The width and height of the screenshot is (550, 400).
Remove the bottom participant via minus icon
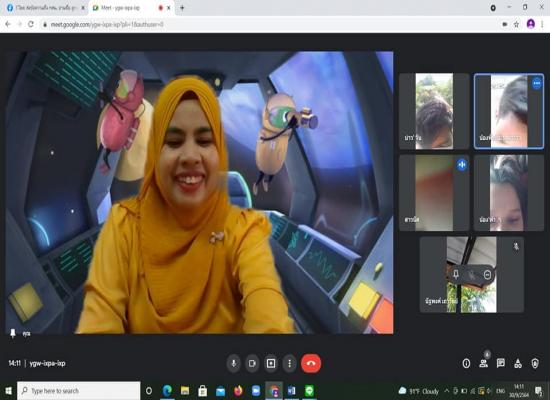pos(487,274)
